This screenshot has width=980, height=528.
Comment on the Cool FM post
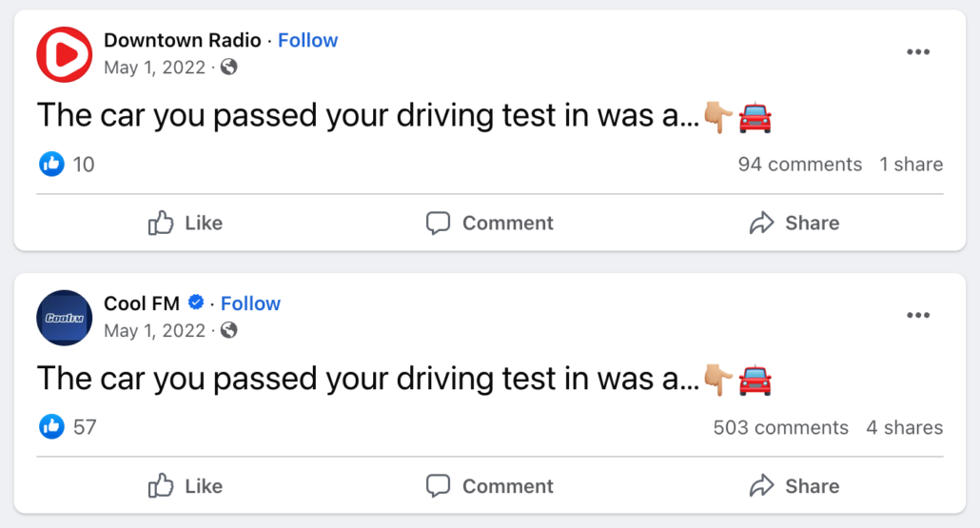[x=489, y=486]
